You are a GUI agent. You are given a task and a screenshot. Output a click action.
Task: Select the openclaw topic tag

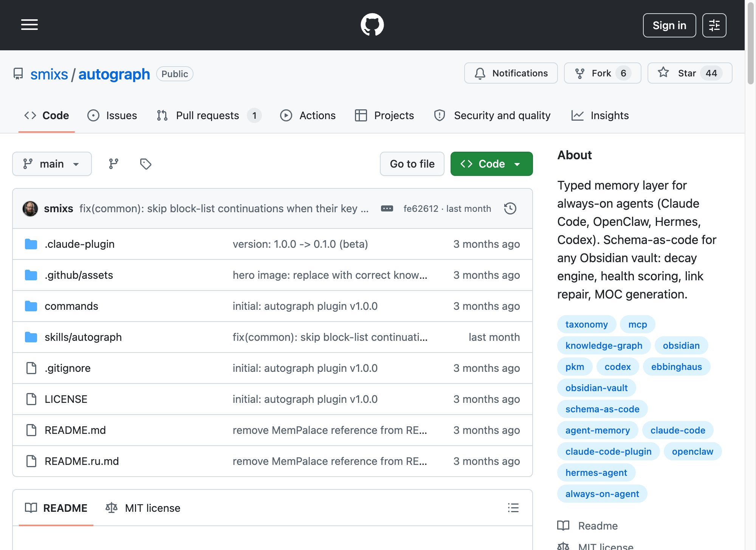[692, 451]
